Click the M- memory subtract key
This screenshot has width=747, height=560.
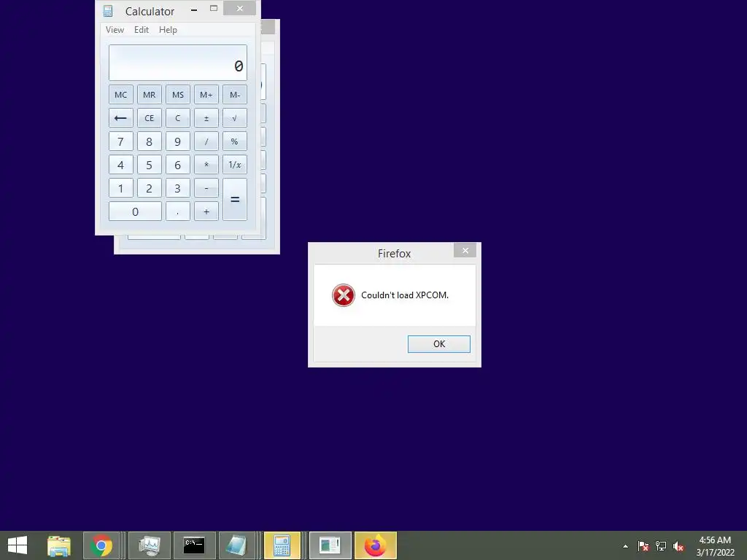point(235,94)
